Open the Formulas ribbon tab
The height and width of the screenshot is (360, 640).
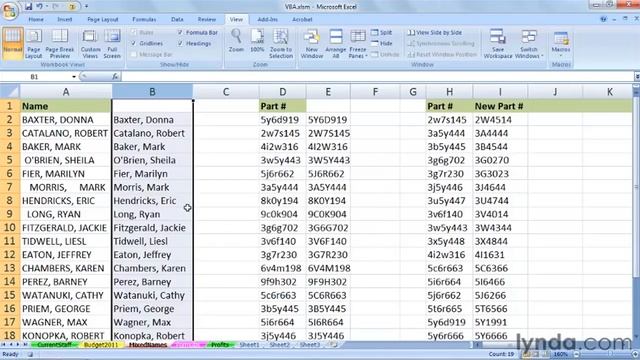point(144,19)
